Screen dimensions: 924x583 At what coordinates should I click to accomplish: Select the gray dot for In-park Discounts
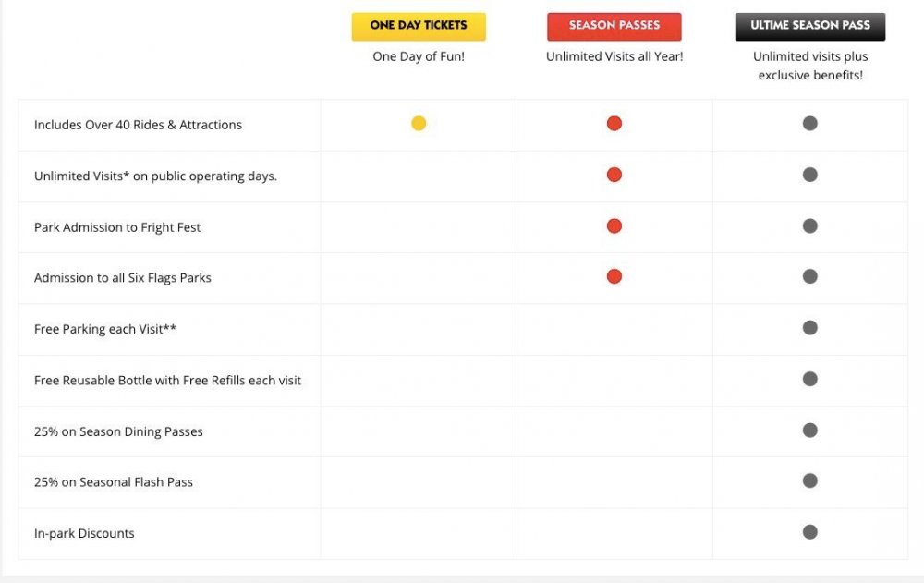click(x=809, y=532)
